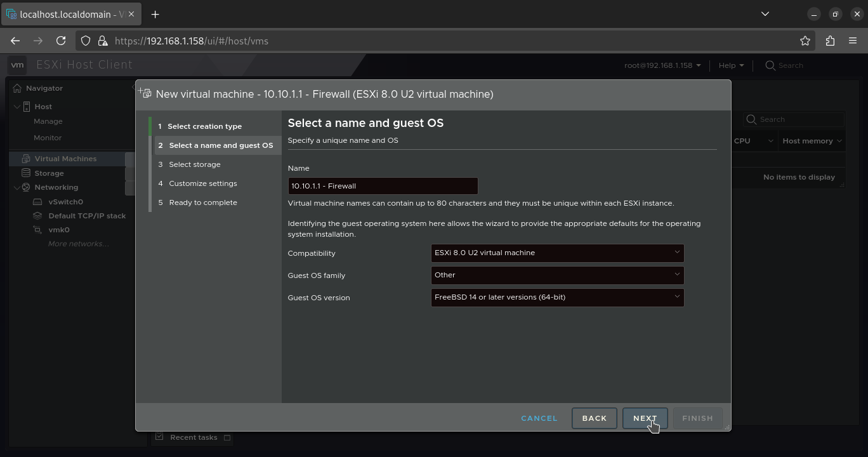Click the Networking globe icon
The width and height of the screenshot is (868, 457).
[26, 187]
